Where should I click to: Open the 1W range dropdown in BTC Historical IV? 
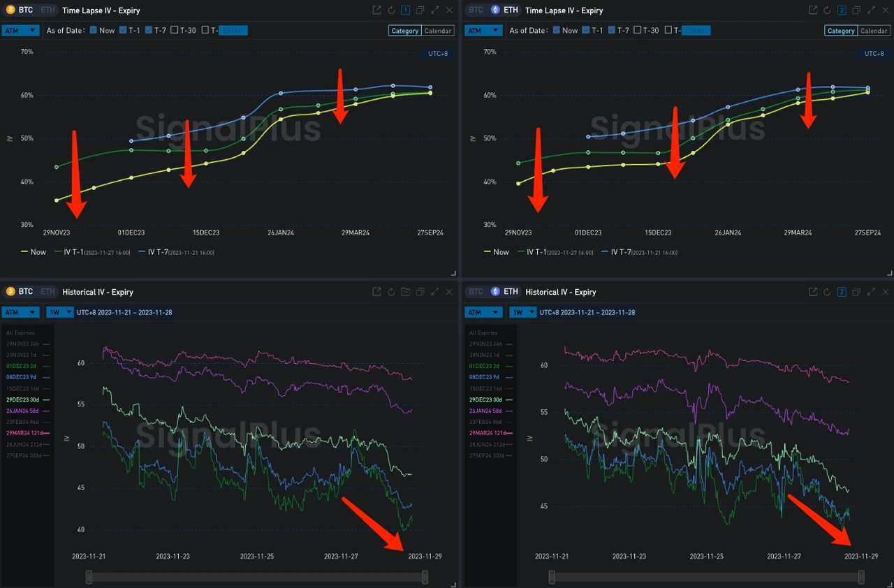[x=59, y=312]
